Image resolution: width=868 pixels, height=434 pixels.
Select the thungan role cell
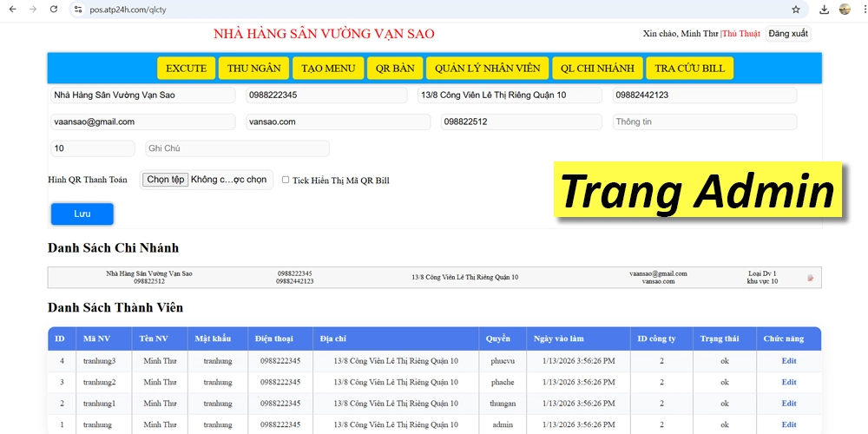coord(503,403)
